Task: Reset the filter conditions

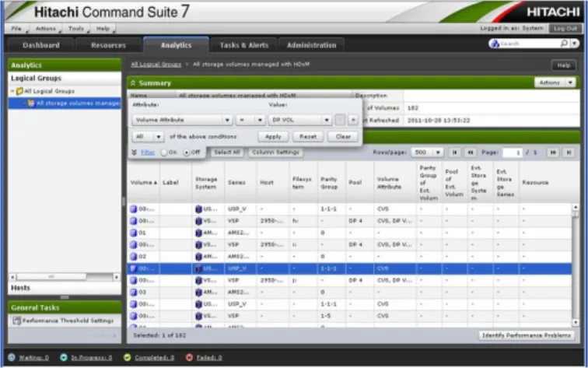Action: coord(308,137)
